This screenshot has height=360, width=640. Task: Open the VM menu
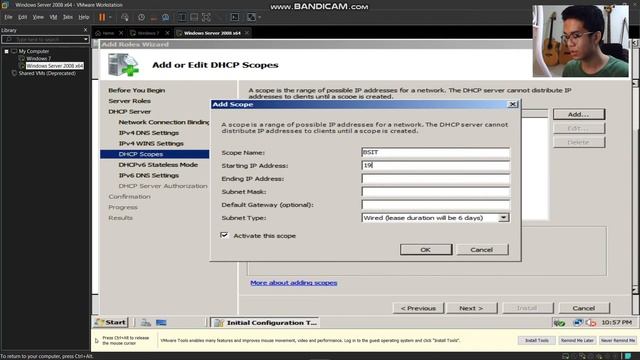[x=53, y=17]
